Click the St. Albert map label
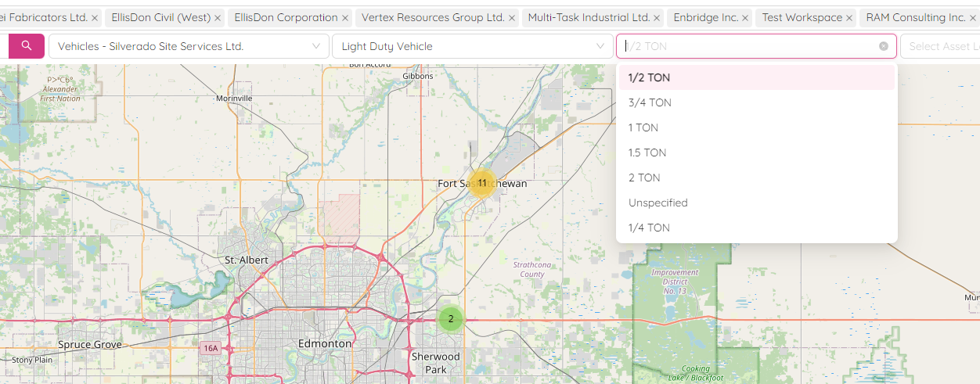 tap(246, 260)
